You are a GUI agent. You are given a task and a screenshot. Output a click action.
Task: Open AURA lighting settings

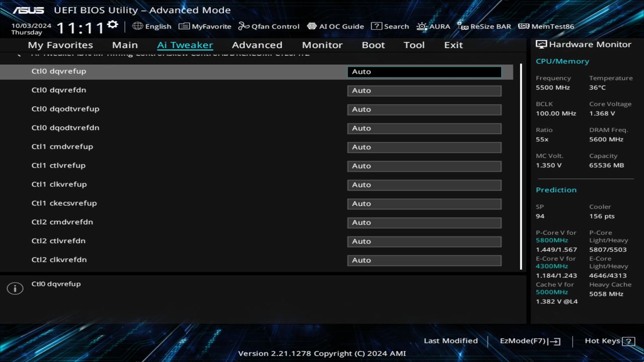(433, 26)
